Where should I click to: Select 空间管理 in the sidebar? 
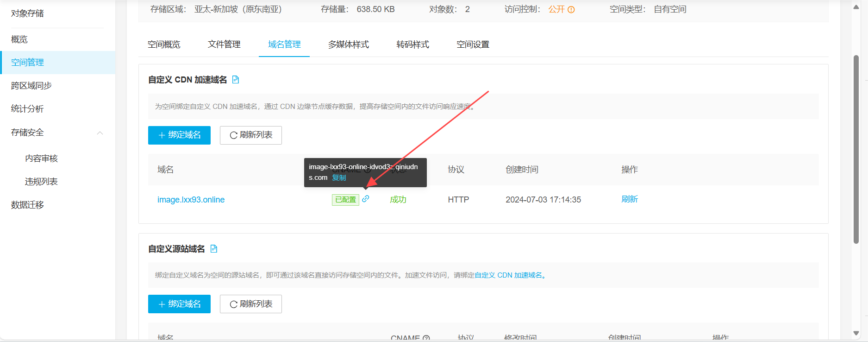58,63
